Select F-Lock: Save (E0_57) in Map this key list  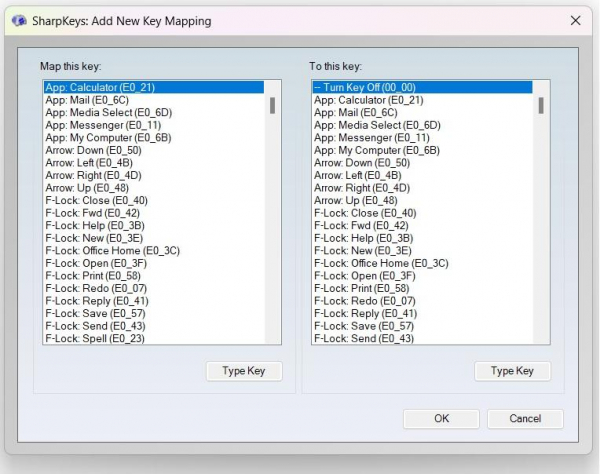154,313
